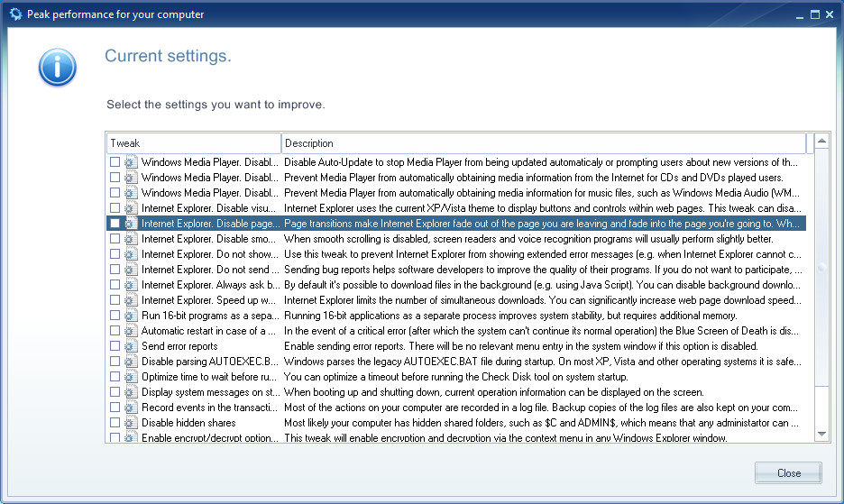Viewport: 844px width, 504px height.
Task: Click the gear icon beside Run 16-bit programs
Action: click(x=130, y=316)
